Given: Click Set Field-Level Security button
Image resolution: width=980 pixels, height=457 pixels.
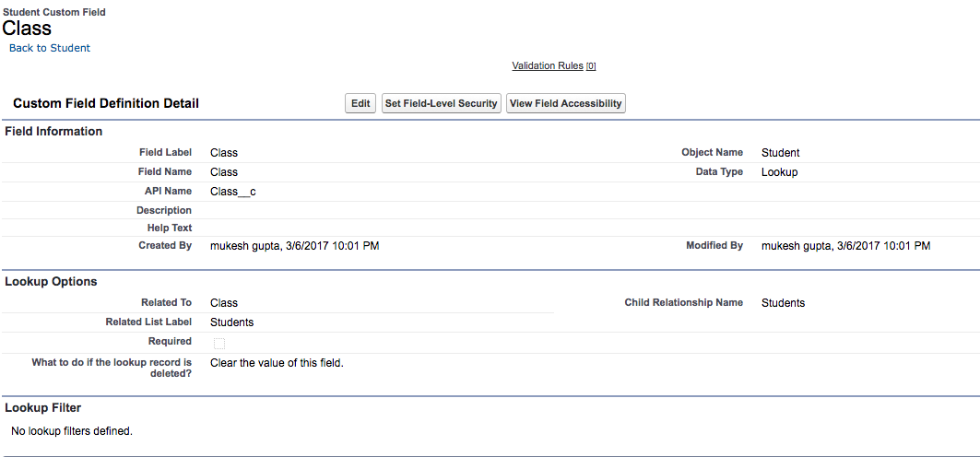Looking at the screenshot, I should (441, 103).
